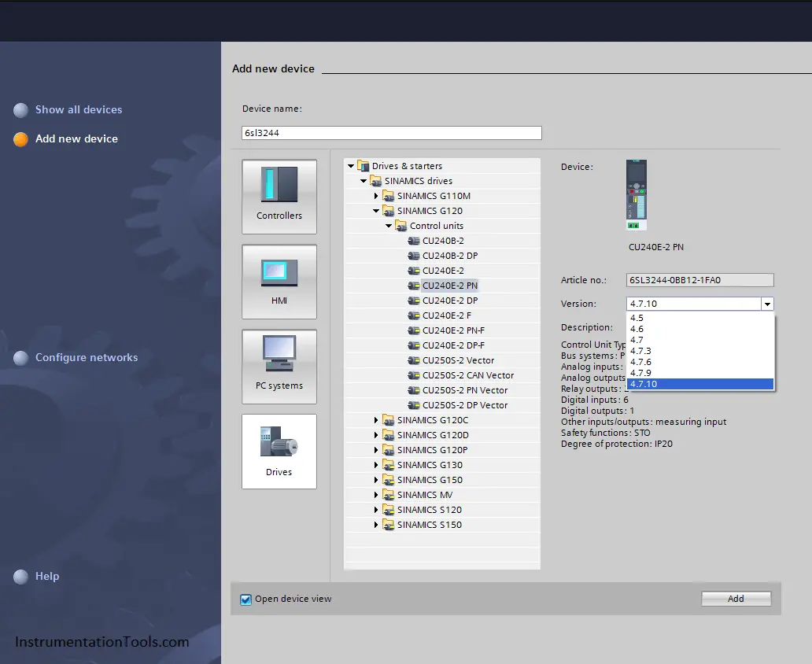This screenshot has width=812, height=664.
Task: Click the Drives & starters folder icon
Action: [363, 166]
